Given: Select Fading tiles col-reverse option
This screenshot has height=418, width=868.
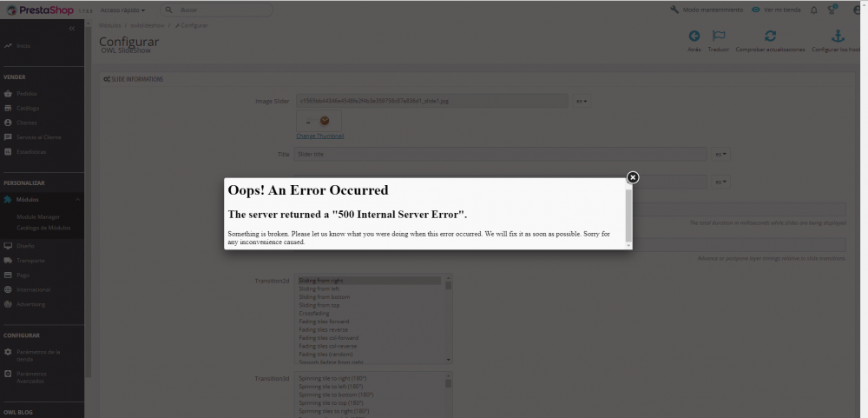Looking at the screenshot, I should point(369,346).
